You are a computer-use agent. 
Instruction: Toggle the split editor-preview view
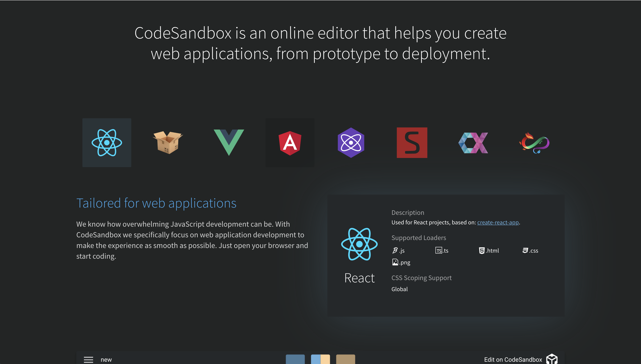(x=320, y=359)
